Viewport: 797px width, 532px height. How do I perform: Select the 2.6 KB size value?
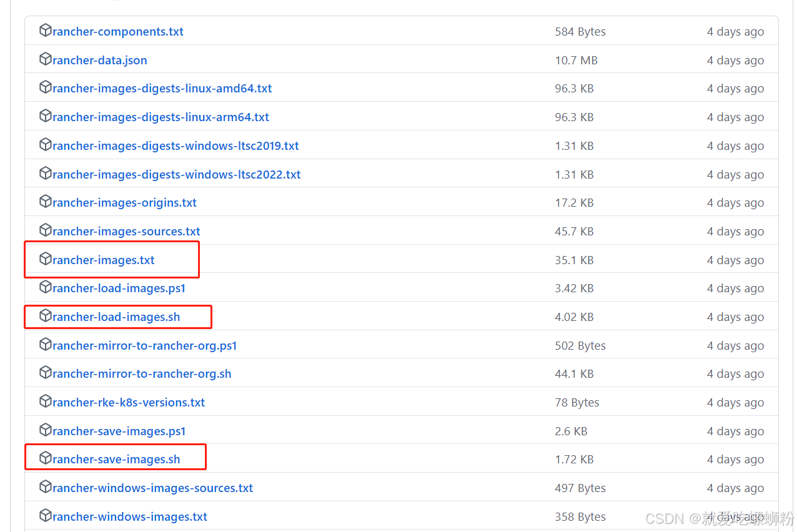tap(571, 431)
